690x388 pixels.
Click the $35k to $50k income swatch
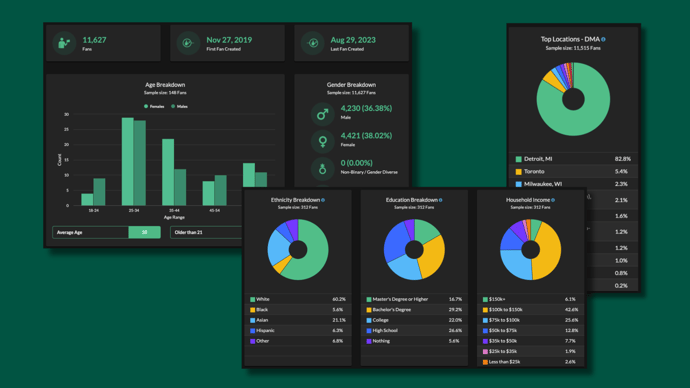[x=485, y=341]
